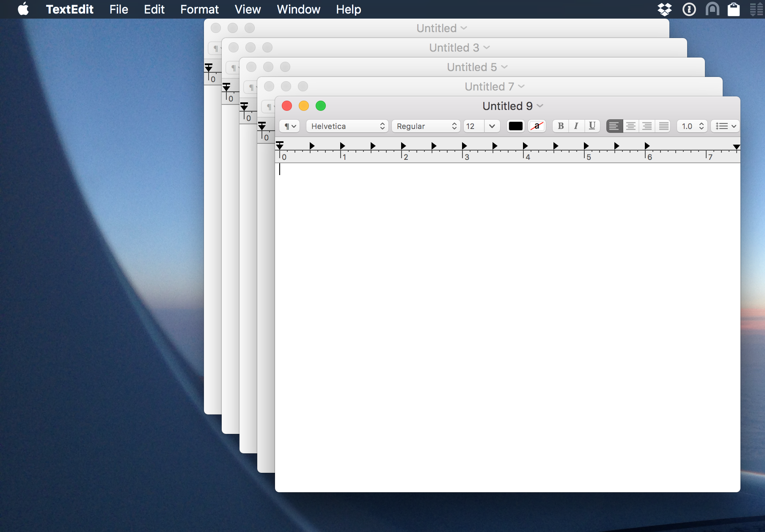Image resolution: width=765 pixels, height=532 pixels.
Task: Bring the rearmost Untitled window to front
Action: [436, 28]
